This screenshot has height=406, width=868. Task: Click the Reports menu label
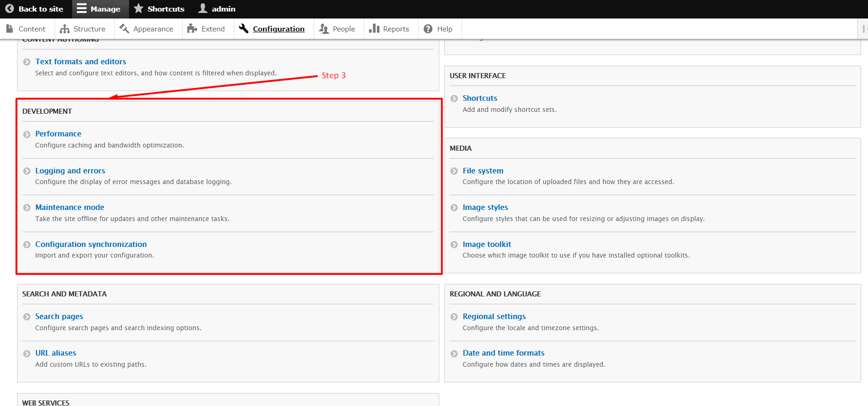(x=396, y=29)
